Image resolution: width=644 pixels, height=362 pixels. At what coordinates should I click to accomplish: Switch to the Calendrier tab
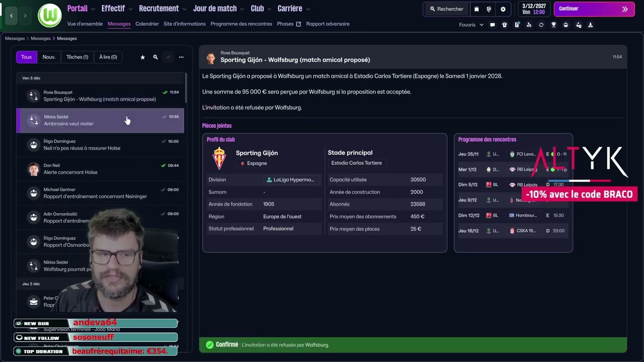[x=147, y=24]
